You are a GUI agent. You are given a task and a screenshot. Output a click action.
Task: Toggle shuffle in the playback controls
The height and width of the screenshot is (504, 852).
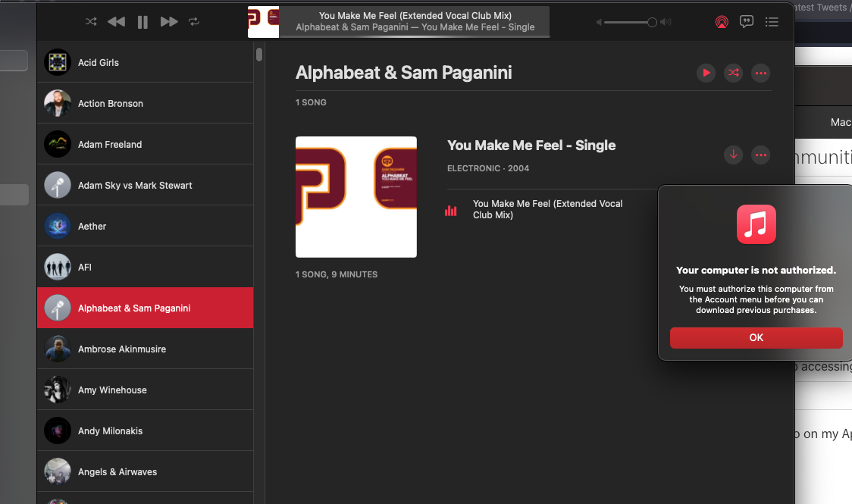[91, 22]
